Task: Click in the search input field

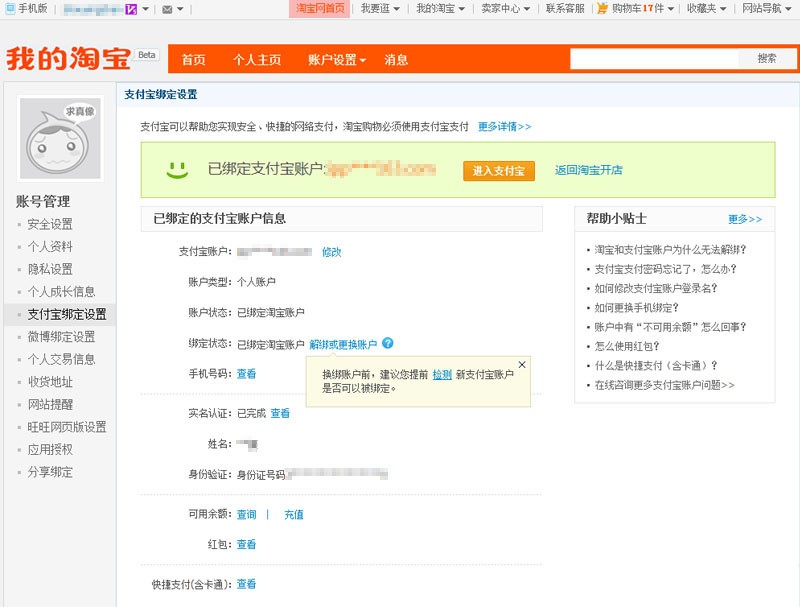Action: point(654,59)
